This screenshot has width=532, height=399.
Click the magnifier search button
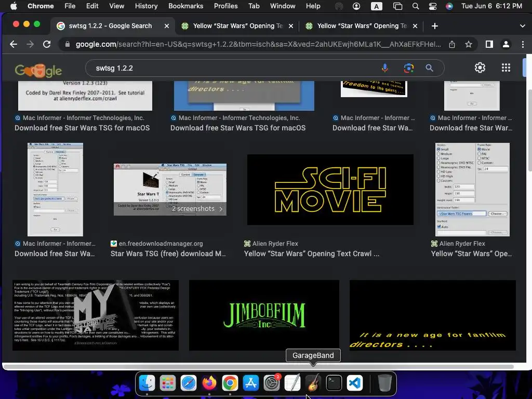click(429, 68)
